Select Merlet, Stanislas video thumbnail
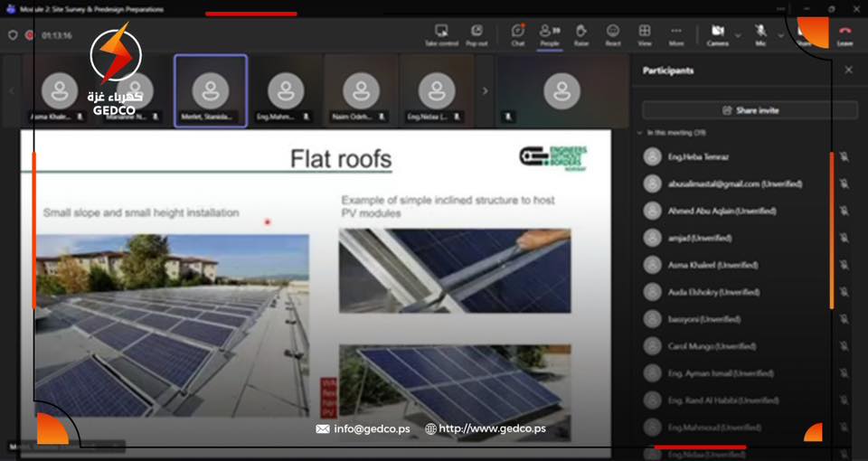 (x=210, y=91)
